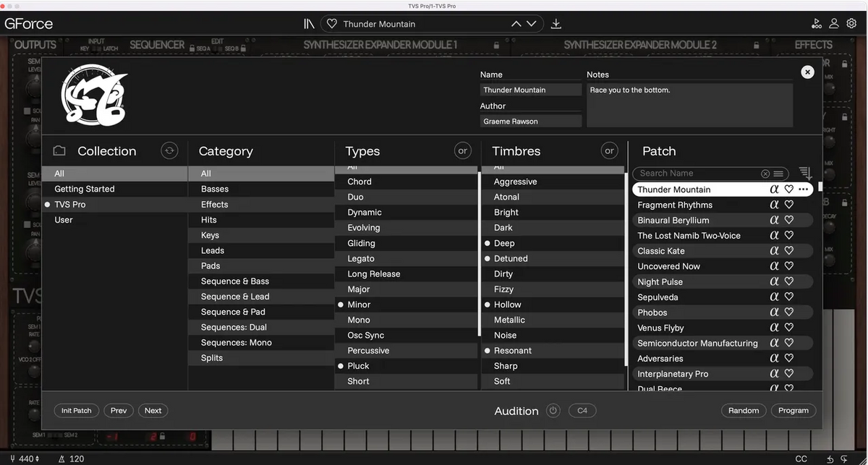This screenshot has height=465, width=868.
Task: Toggle the Timbres or/and filter mode
Action: point(609,150)
